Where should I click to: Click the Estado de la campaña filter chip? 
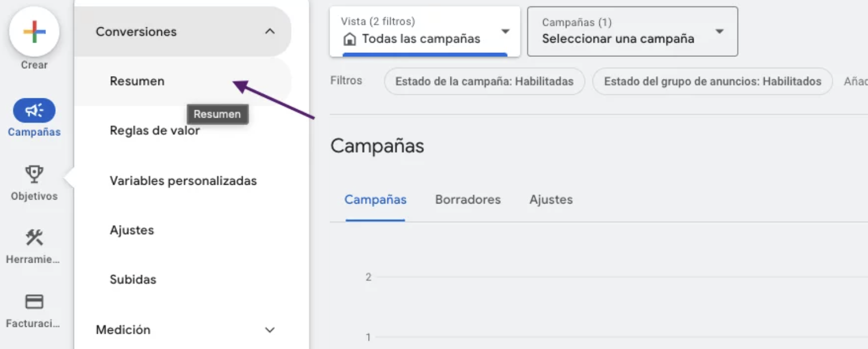(484, 81)
